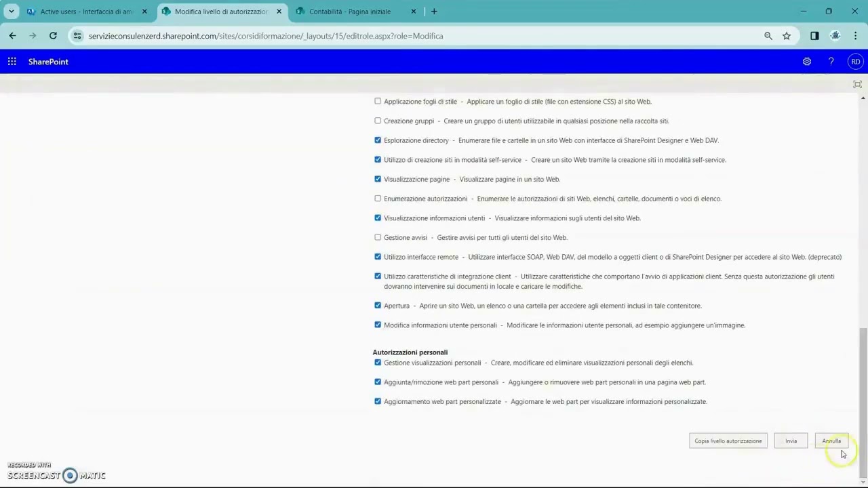This screenshot has height=488, width=868.
Task: Open the browser zoom magnifier icon
Action: (x=768, y=36)
